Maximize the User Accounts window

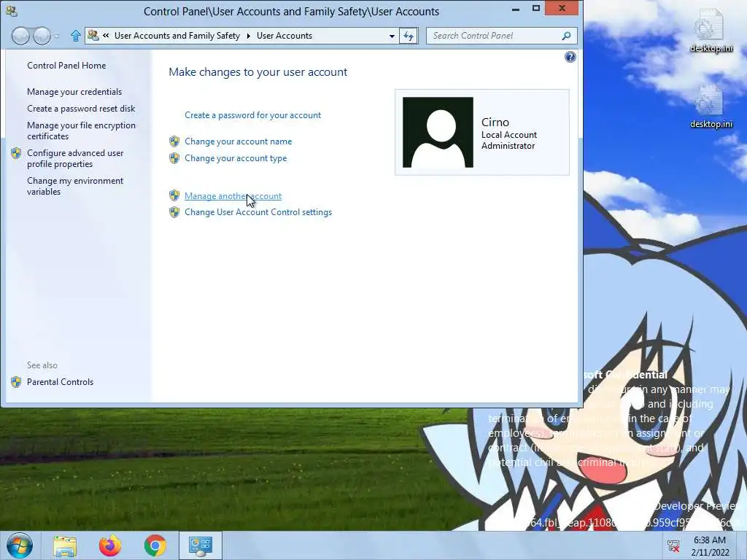pos(536,9)
